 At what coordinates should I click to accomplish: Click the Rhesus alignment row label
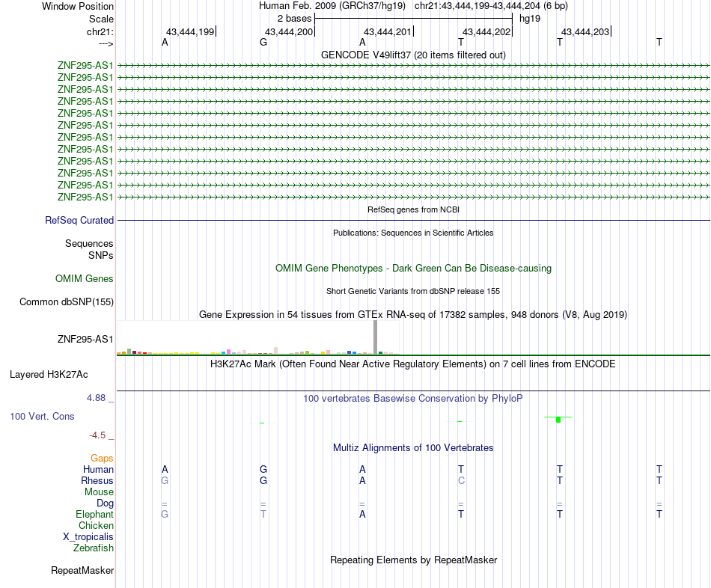[97, 480]
